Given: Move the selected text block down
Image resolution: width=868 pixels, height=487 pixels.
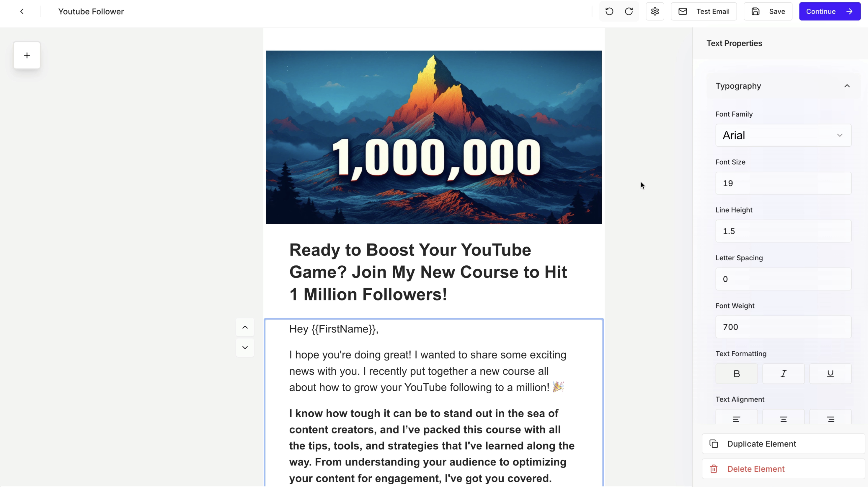Looking at the screenshot, I should click(245, 348).
